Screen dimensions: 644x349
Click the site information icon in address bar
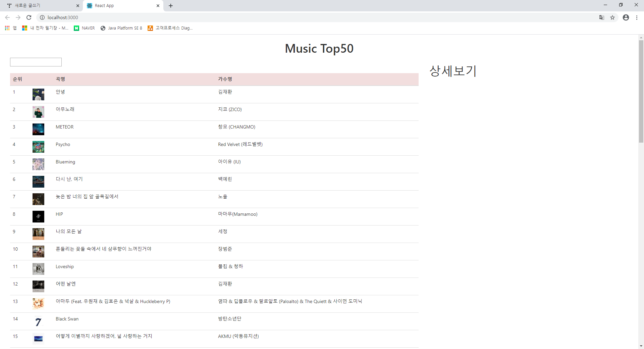pos(42,17)
